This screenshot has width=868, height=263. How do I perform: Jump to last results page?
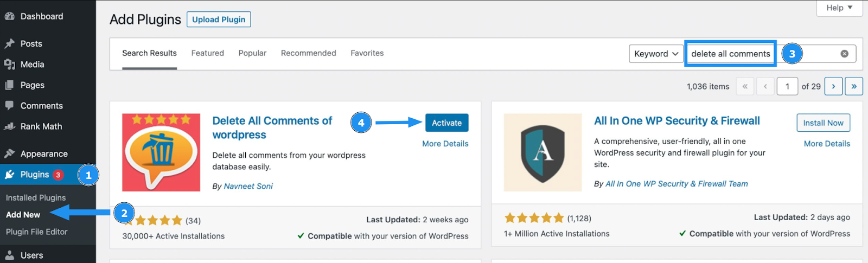pos(854,86)
